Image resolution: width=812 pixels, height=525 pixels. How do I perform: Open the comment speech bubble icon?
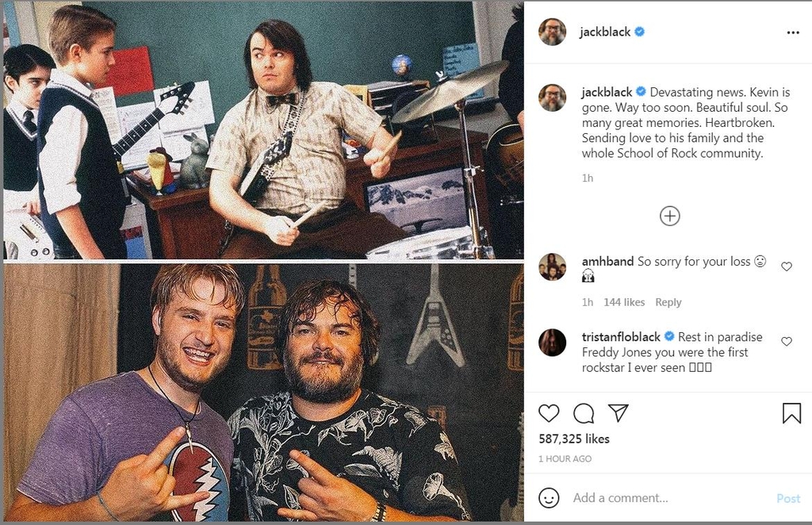pos(584,413)
